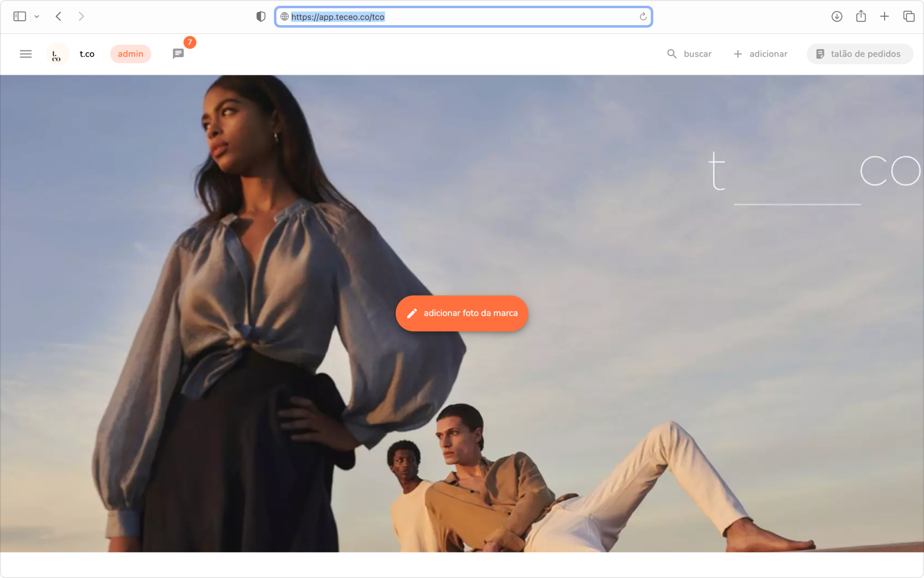
Task: Reload the page via refresh icon
Action: 643,17
